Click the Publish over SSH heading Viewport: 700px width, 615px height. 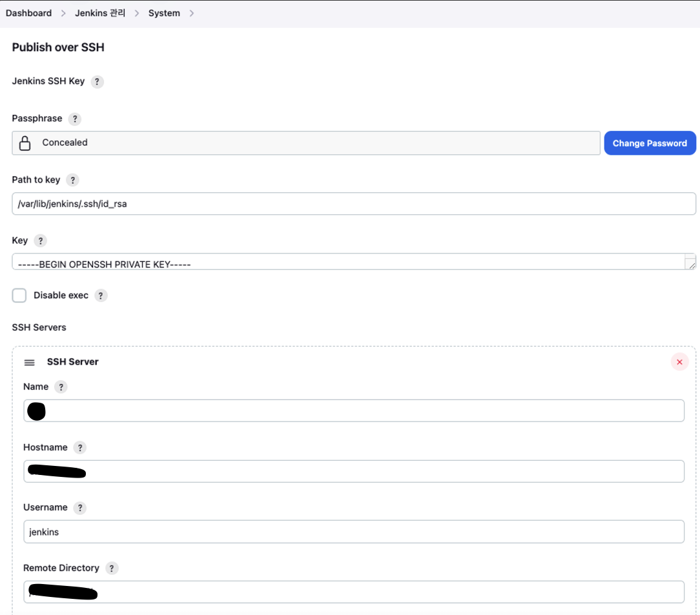(x=58, y=47)
